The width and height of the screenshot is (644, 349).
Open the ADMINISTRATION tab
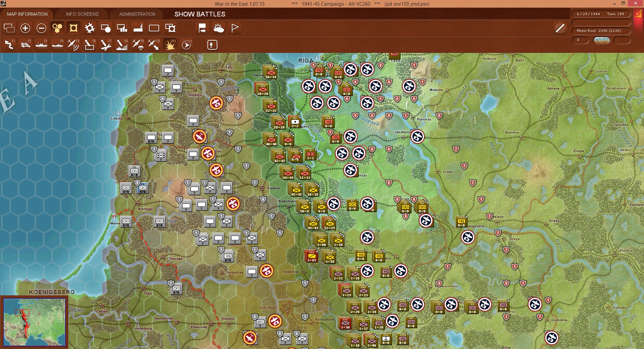[137, 14]
